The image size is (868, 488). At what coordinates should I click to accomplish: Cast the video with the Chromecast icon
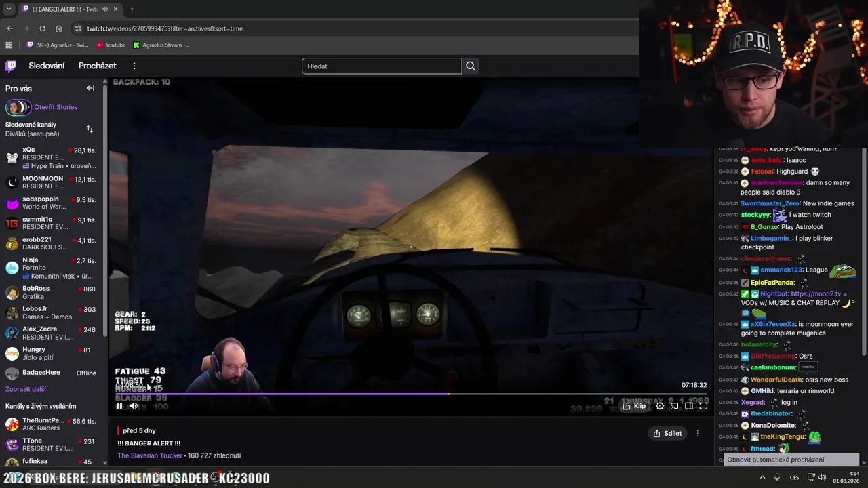coord(674,406)
